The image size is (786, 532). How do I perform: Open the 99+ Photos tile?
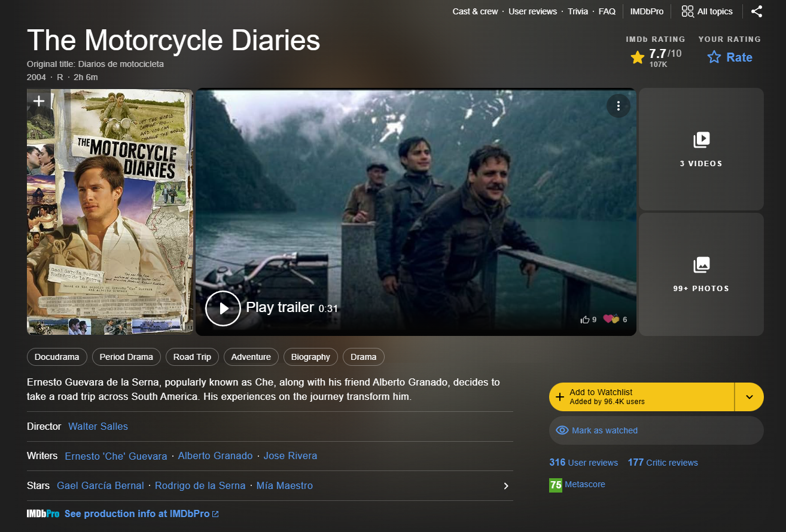(701, 274)
